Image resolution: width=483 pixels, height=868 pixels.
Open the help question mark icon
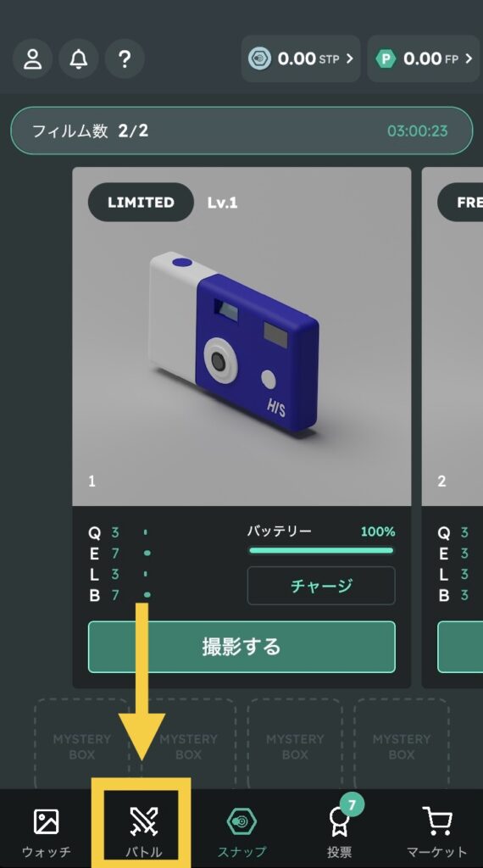[x=125, y=58]
